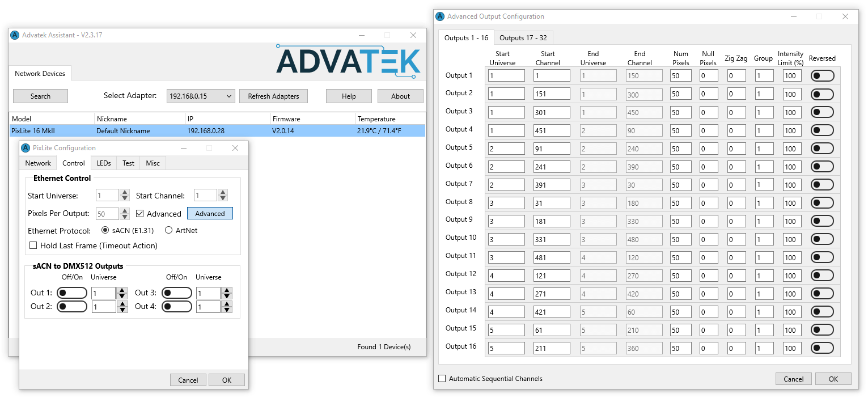Click the Start Universe stepper arrows
This screenshot has height=398, width=868.
coord(125,196)
